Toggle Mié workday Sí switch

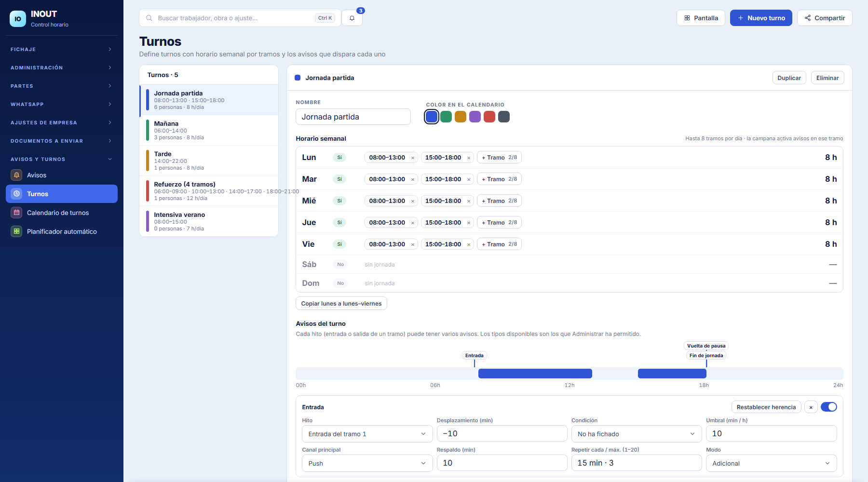click(339, 201)
